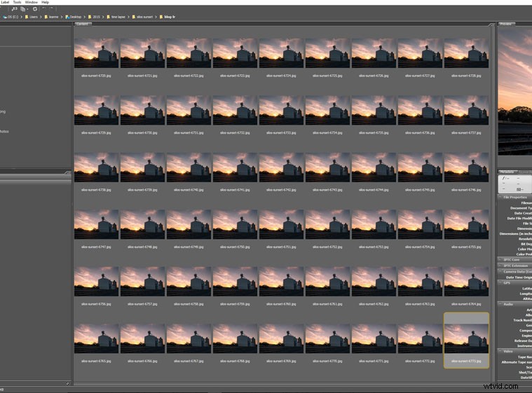Click the Open in Camera Raw icon
This screenshot has width=532, height=393.
35,8
